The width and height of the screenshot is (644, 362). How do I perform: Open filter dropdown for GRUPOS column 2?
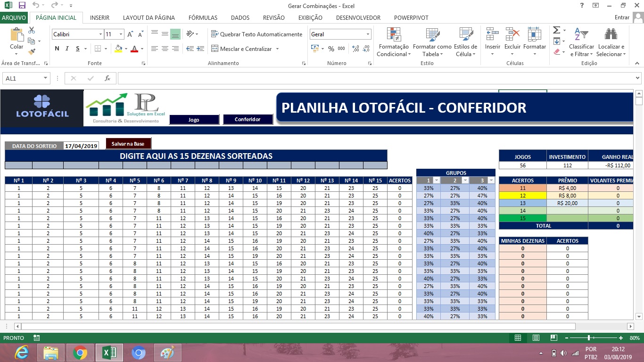[465, 180]
